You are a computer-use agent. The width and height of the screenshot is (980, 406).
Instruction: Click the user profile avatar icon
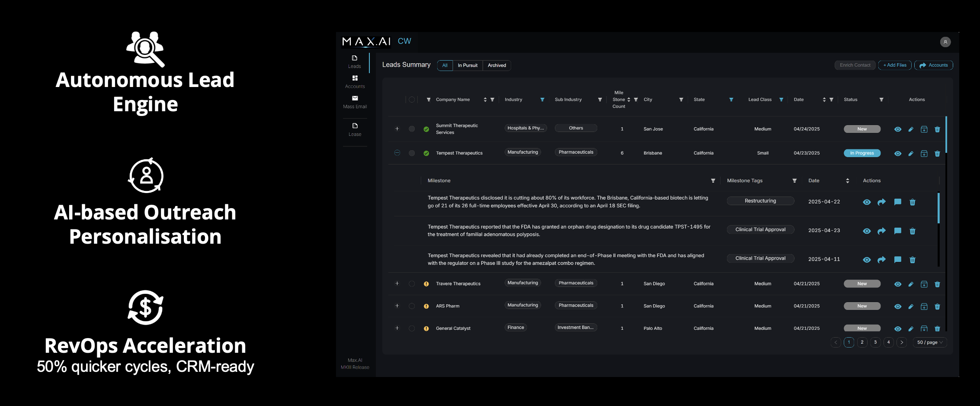click(945, 42)
